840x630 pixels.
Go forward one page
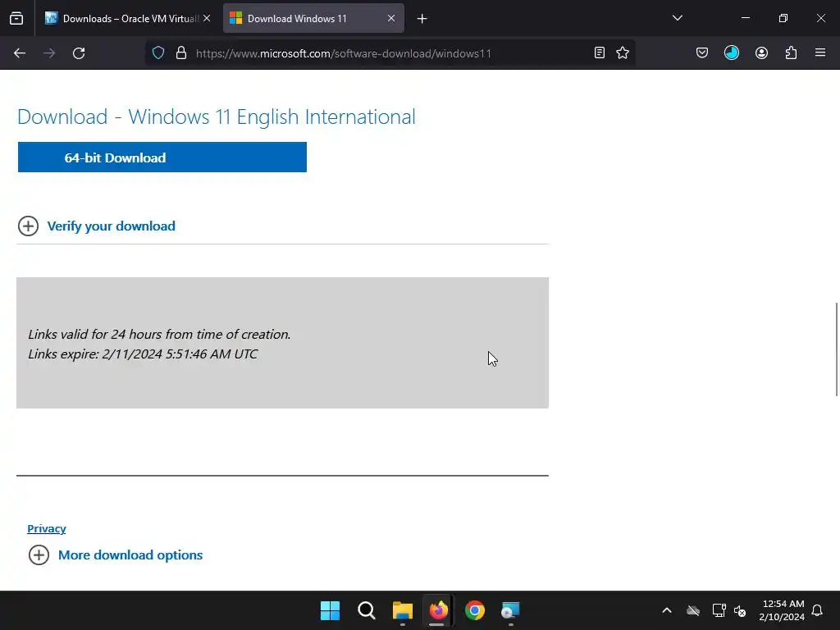tap(49, 53)
